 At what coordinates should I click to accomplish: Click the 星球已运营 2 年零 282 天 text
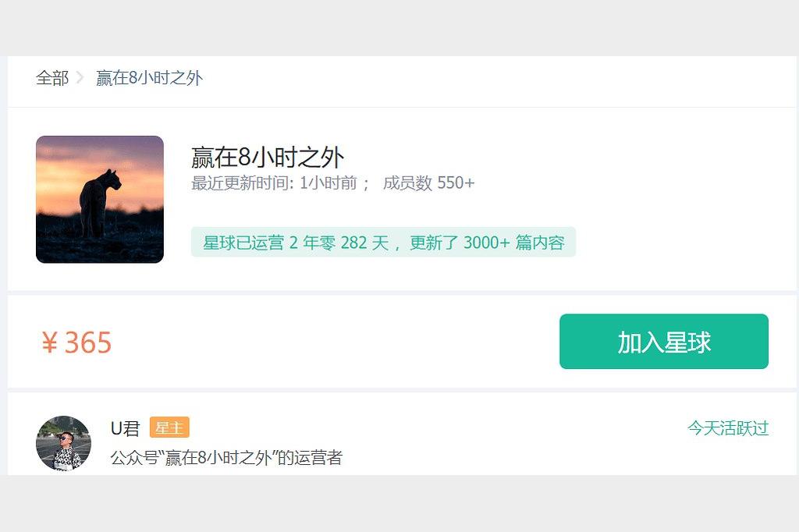[x=296, y=243]
